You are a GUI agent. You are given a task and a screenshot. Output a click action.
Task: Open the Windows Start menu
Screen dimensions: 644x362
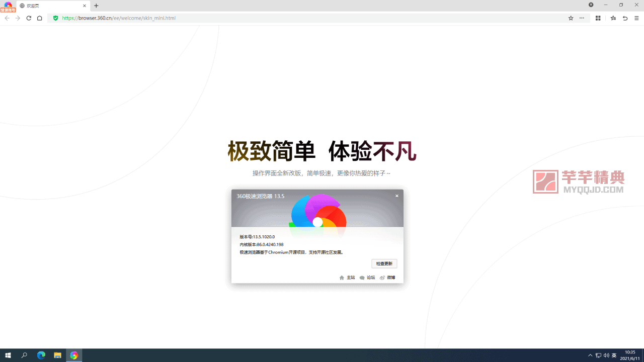coord(8,355)
